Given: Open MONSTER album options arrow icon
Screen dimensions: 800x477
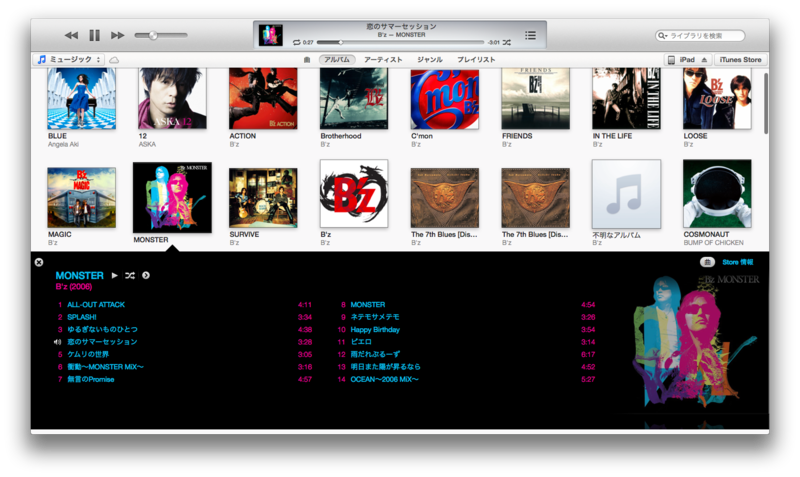Looking at the screenshot, I should pyautogui.click(x=146, y=275).
